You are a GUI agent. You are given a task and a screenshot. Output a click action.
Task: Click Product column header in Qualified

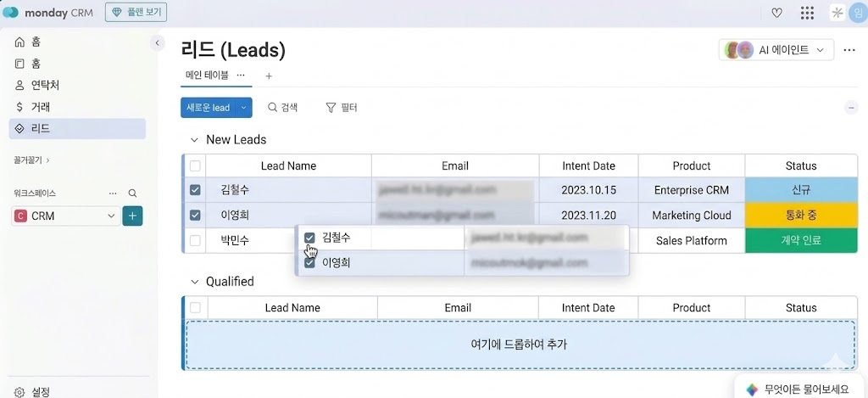click(x=692, y=308)
